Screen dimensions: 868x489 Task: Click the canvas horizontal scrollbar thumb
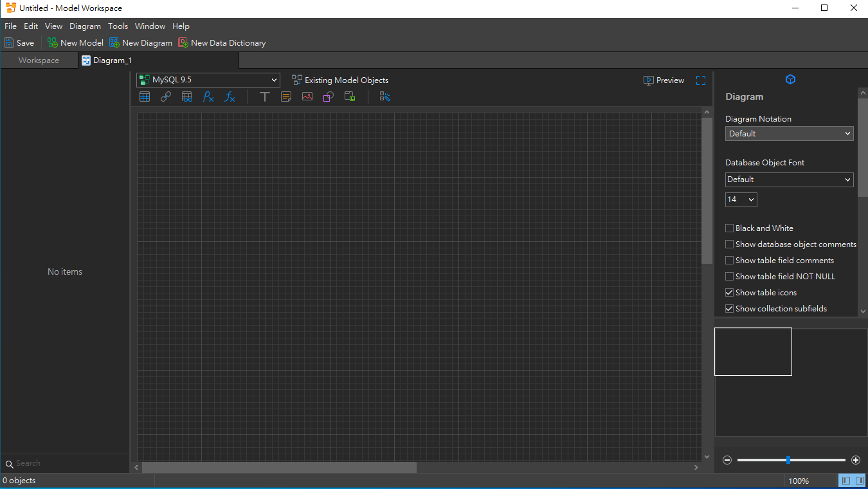[279, 468]
